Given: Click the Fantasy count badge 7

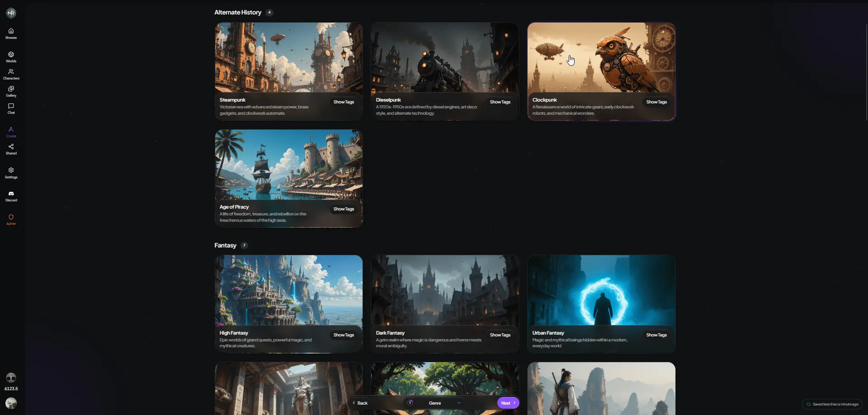Looking at the screenshot, I should [x=244, y=245].
